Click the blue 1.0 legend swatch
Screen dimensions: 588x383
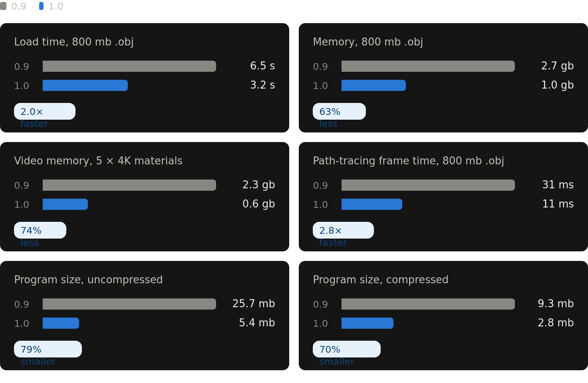point(41,6)
